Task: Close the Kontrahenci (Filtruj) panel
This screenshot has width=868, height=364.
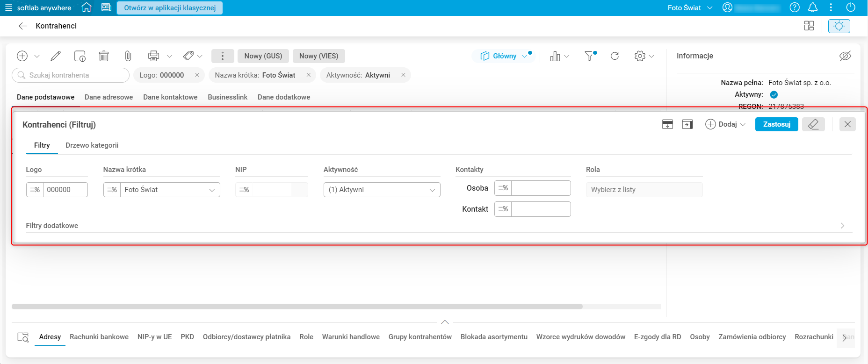Action: point(847,124)
